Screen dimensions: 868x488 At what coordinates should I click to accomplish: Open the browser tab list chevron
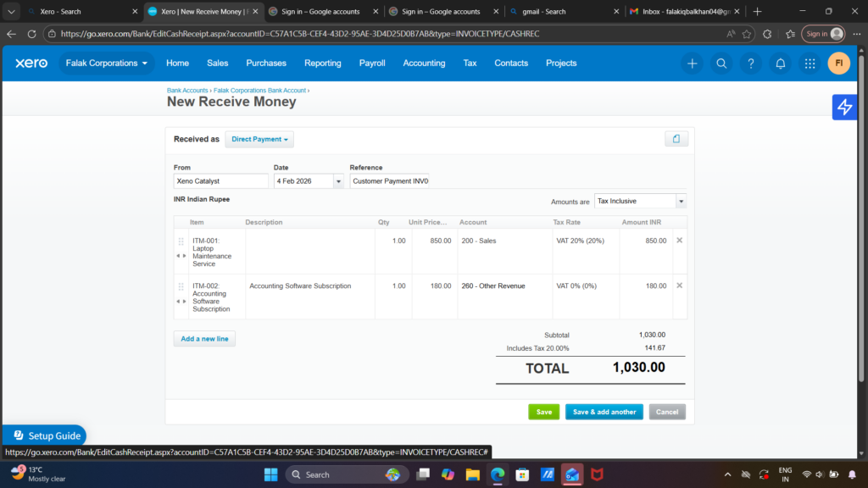(11, 11)
